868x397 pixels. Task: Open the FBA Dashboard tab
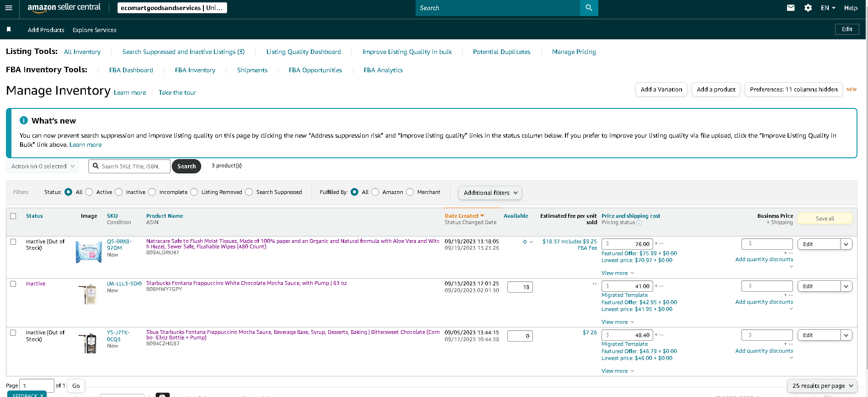point(131,70)
